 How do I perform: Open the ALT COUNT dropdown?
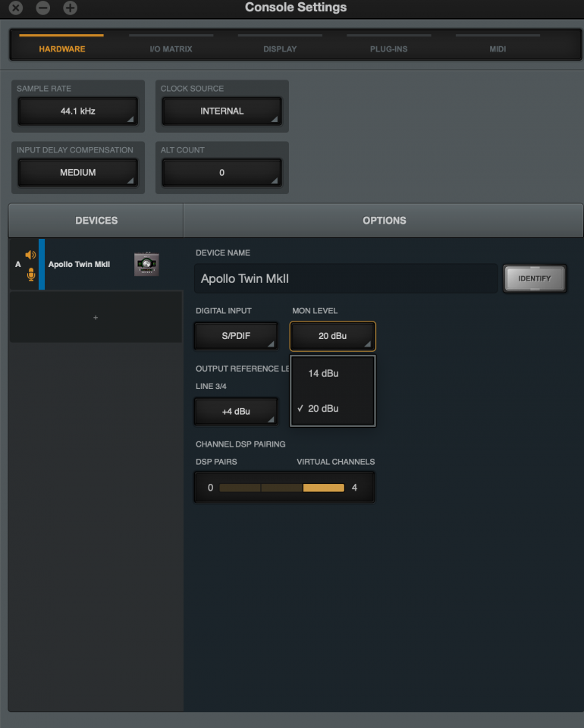[x=222, y=173]
